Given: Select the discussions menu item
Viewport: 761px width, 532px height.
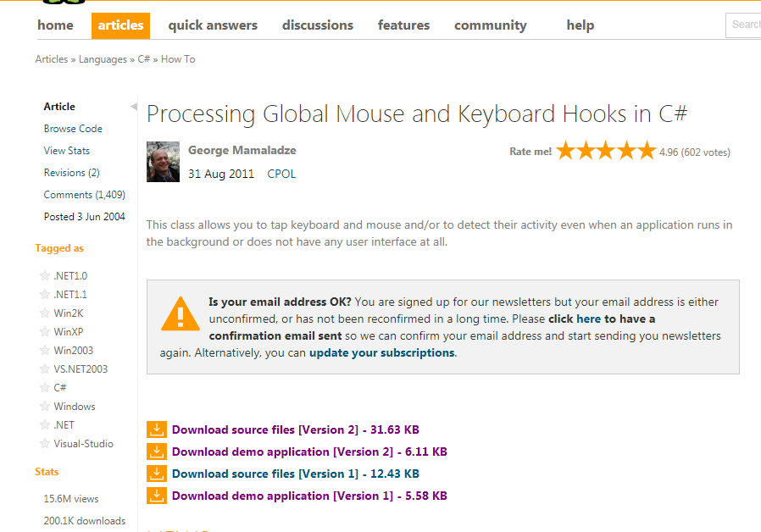Looking at the screenshot, I should (318, 25).
